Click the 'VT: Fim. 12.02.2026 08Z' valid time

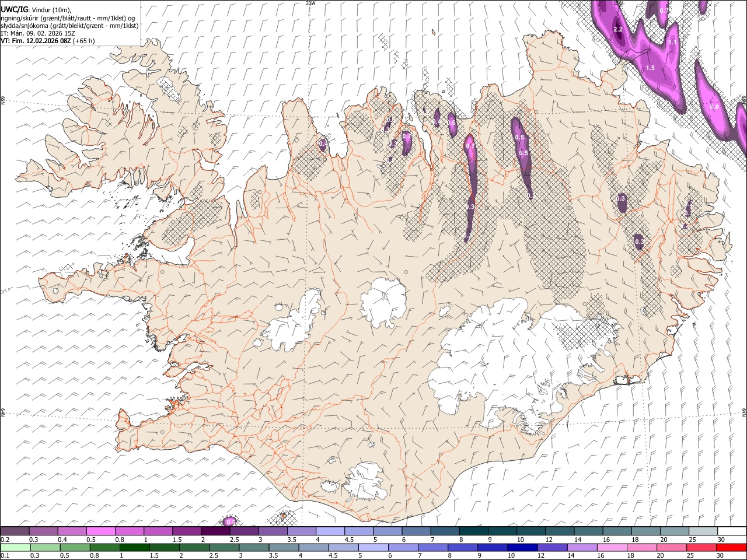coord(36,41)
